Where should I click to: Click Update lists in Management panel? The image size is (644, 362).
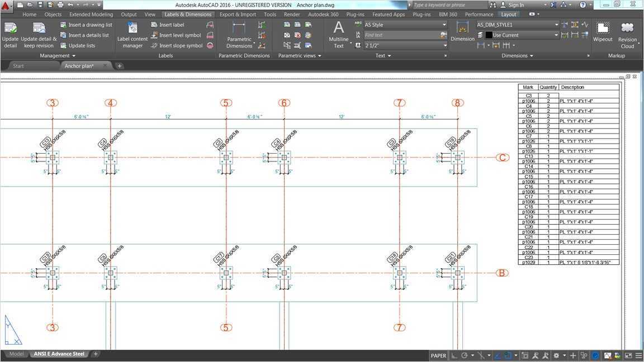click(x=78, y=46)
